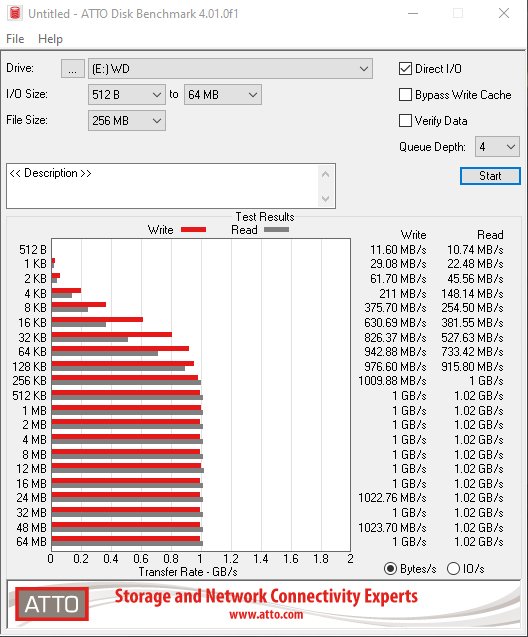528x637 pixels.
Task: Select the IO/s radio button
Action: [x=453, y=568]
